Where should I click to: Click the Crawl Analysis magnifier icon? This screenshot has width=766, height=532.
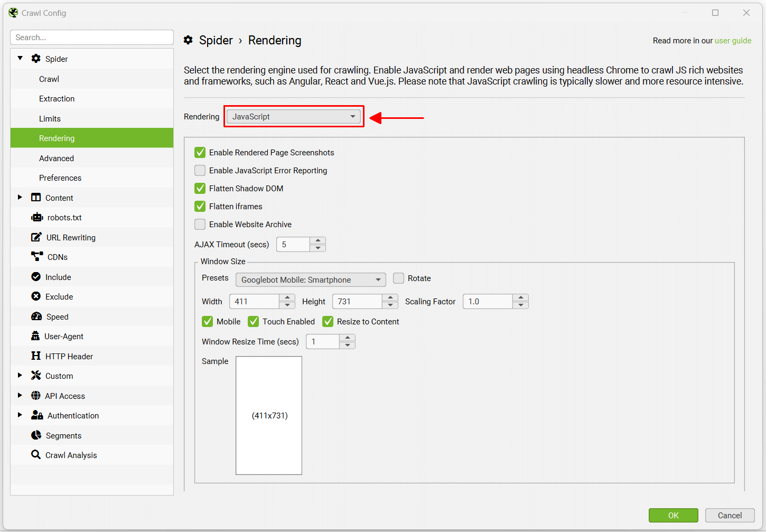36,455
